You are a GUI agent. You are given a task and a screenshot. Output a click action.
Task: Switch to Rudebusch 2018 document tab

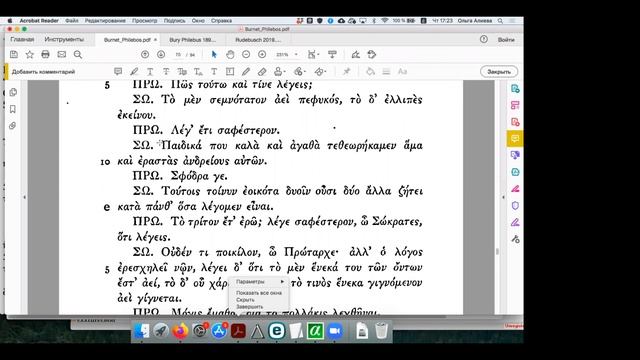coord(258,40)
